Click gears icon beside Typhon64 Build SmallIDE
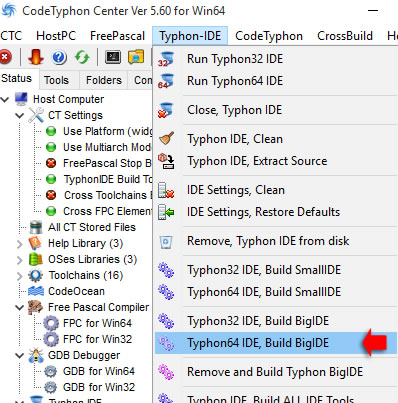Screen dimensions: 398x403 coord(166,292)
